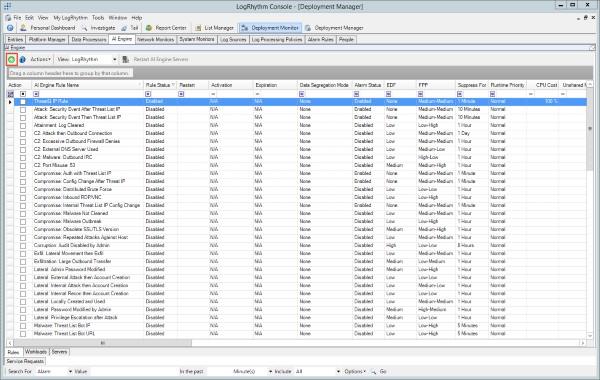Open the File menu
The width and height of the screenshot is (600, 380).
17,18
